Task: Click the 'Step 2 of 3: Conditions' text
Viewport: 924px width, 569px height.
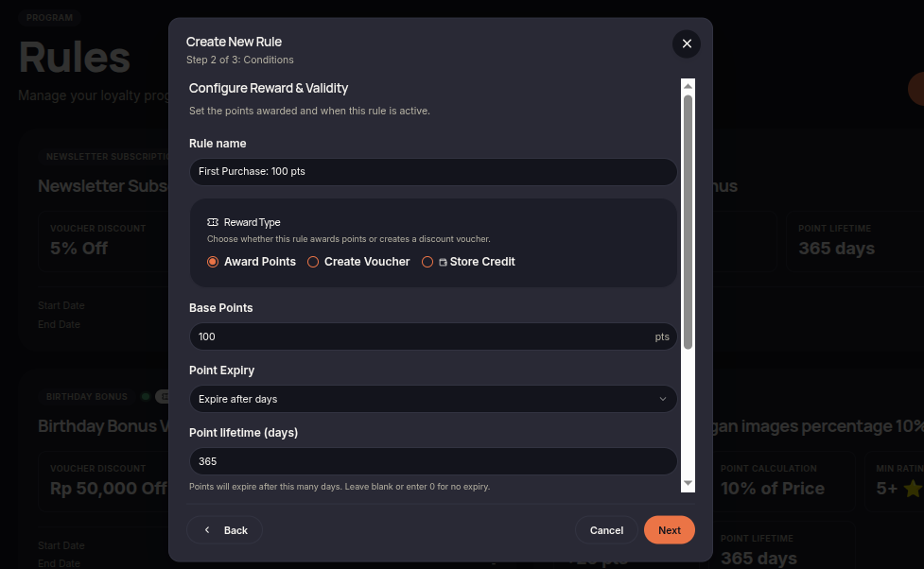Action: click(x=240, y=60)
